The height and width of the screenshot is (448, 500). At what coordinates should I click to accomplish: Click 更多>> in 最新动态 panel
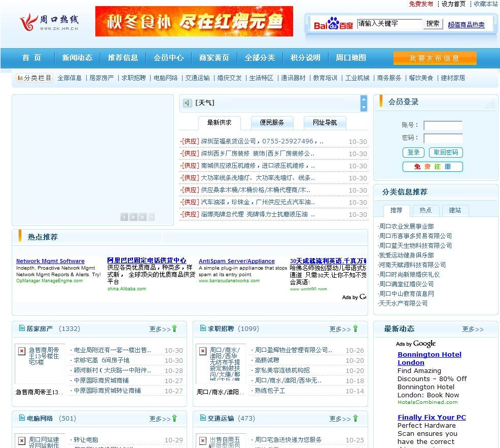pyautogui.click(x=473, y=329)
